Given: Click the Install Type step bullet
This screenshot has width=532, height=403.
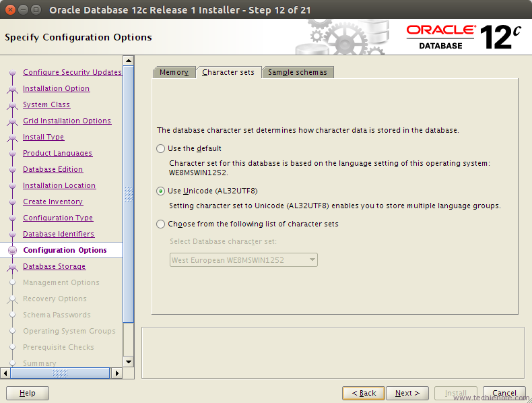Looking at the screenshot, I should pyautogui.click(x=13, y=137).
